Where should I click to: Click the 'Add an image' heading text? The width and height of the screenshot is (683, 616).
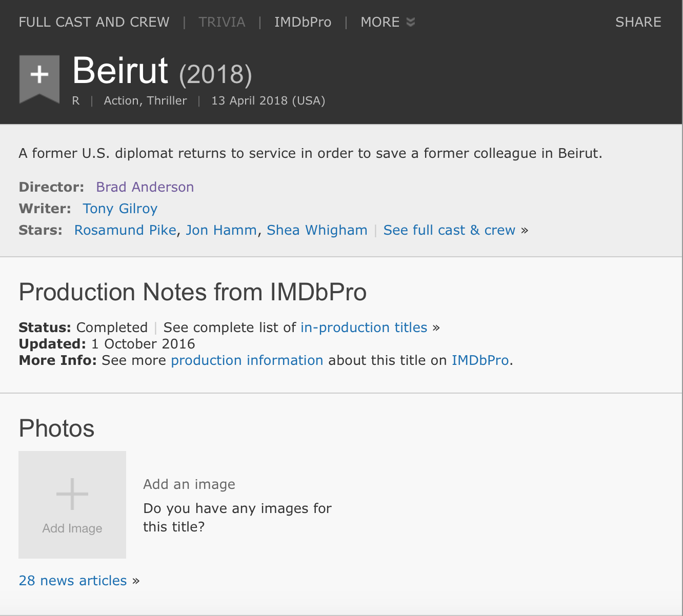tap(189, 484)
